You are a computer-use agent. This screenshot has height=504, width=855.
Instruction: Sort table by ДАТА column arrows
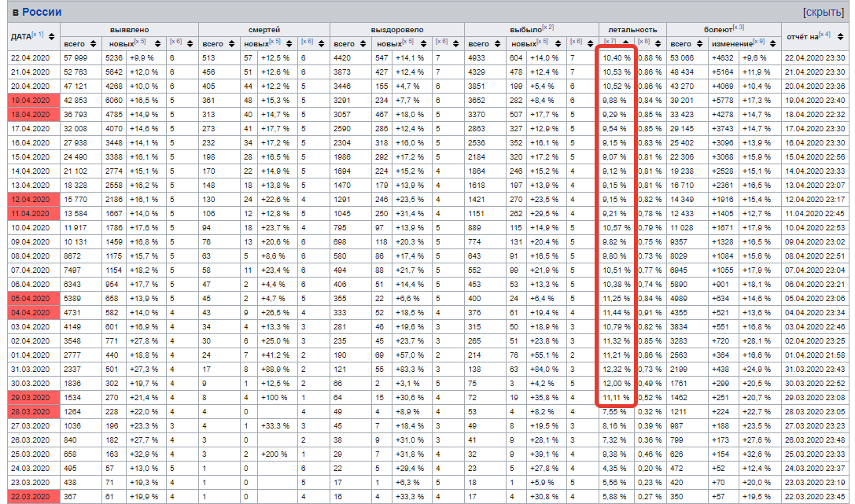52,36
